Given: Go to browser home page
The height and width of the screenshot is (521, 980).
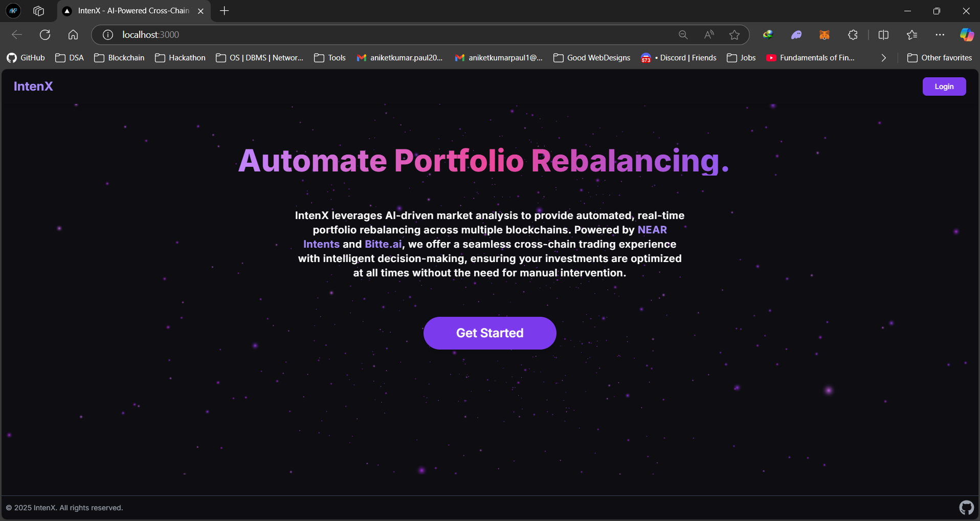Looking at the screenshot, I should tap(73, 35).
